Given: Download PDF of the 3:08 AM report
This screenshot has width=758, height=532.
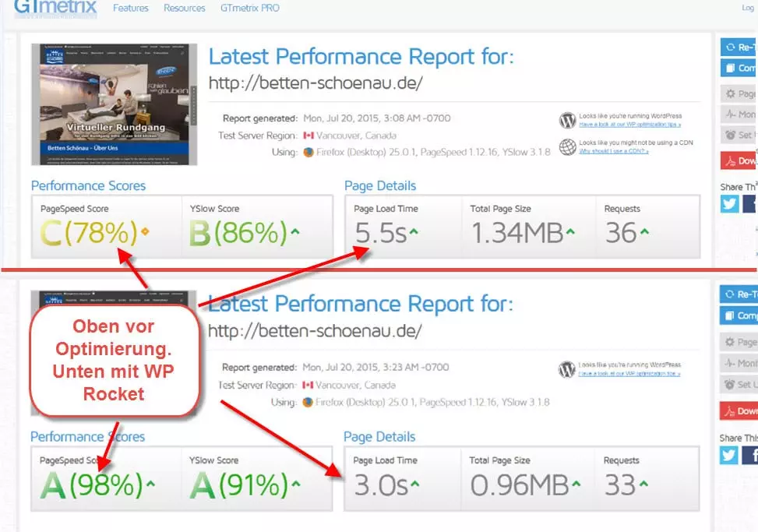Looking at the screenshot, I should click(739, 160).
